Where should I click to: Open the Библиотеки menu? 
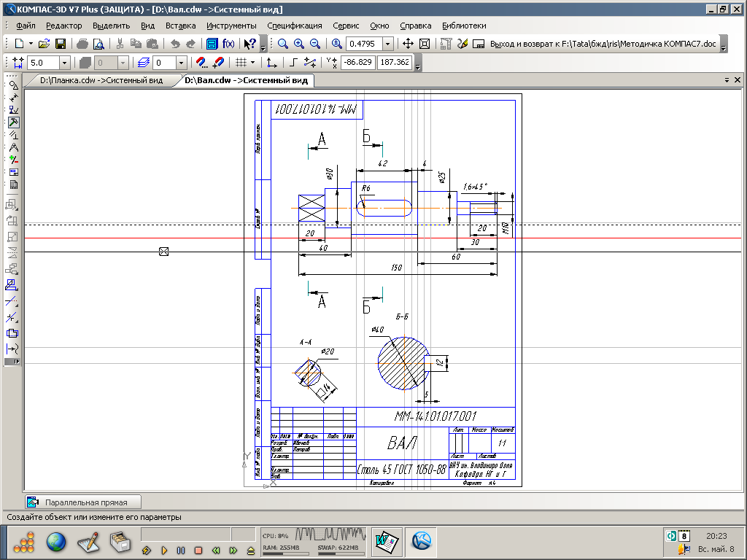tap(464, 26)
